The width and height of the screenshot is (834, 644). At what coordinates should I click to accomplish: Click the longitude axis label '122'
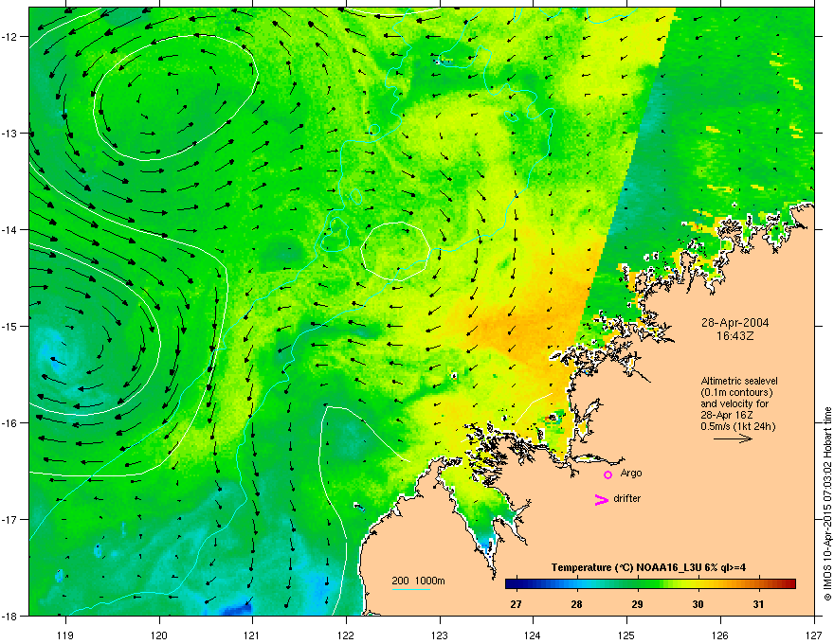coord(346,635)
